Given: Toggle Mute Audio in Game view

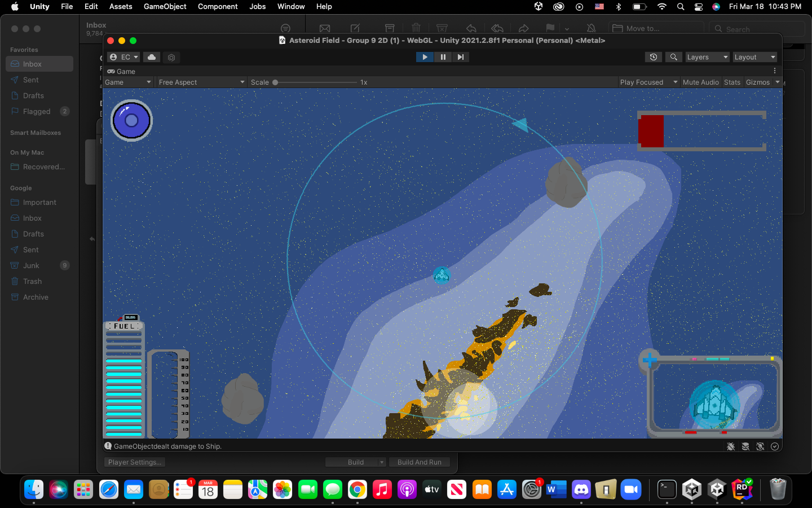Looking at the screenshot, I should [x=700, y=82].
